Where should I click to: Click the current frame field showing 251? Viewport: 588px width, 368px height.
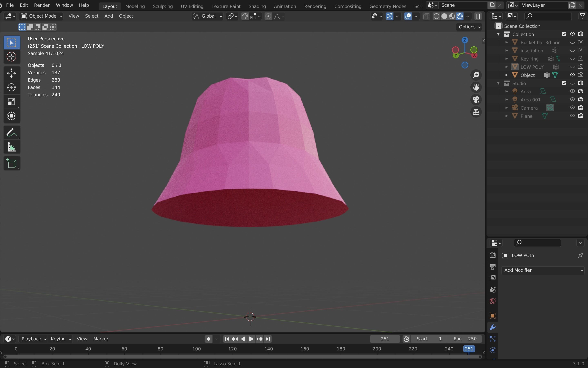tap(385, 339)
